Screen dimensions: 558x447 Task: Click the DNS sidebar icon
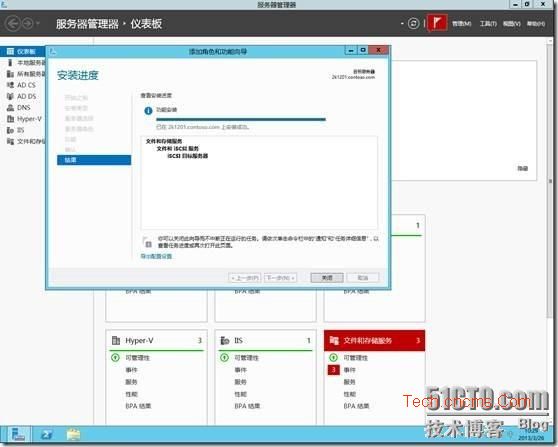10,107
